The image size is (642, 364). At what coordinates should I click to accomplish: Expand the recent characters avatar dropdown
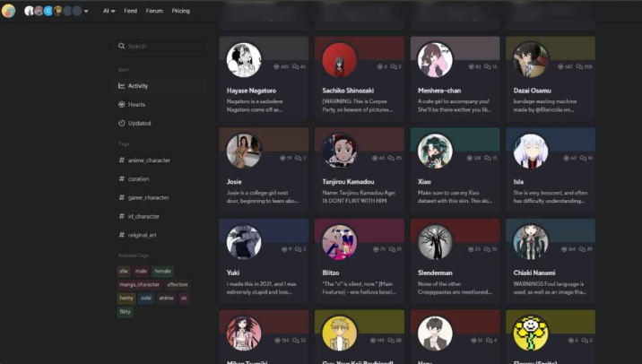pyautogui.click(x=86, y=12)
